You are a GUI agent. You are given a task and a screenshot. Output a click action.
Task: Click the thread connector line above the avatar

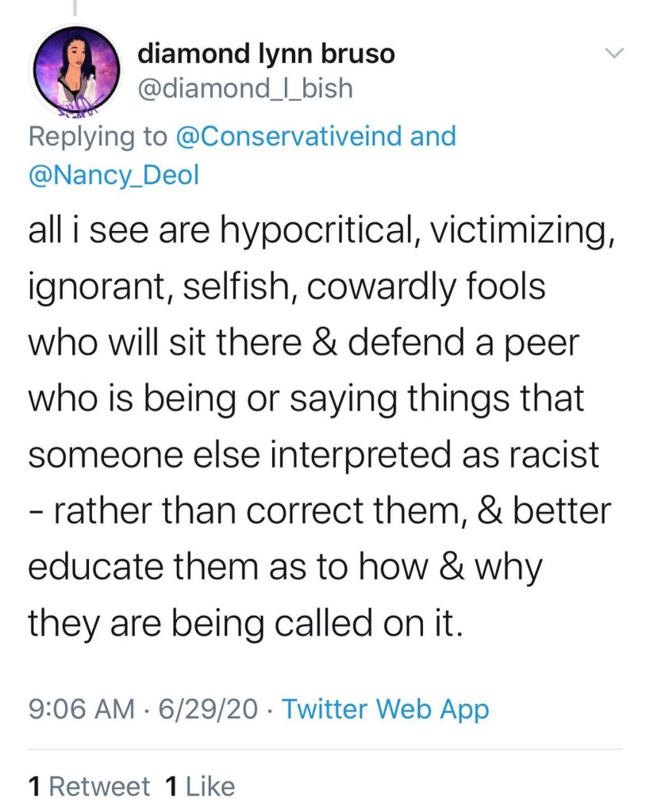tap(75, 8)
